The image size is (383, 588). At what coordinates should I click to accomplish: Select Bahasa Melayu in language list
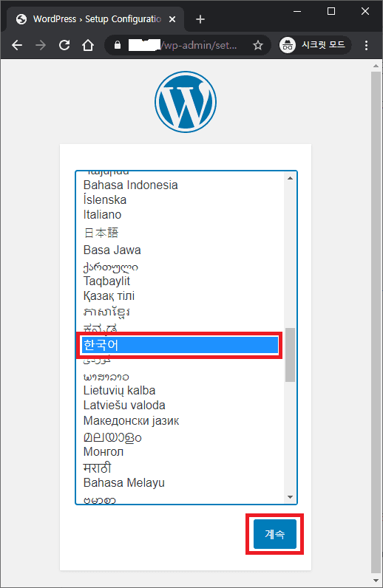[180, 483]
